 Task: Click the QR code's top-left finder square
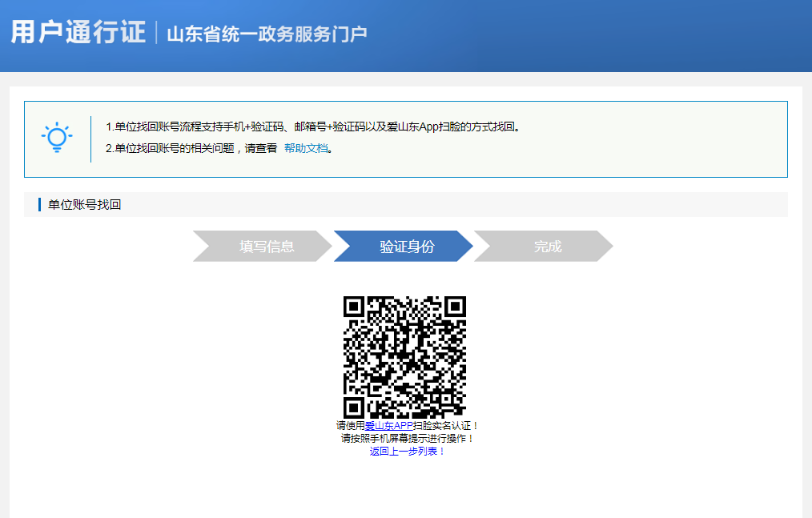click(355, 307)
